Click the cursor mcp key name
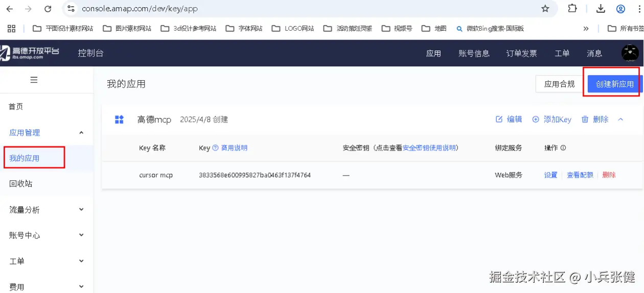The width and height of the screenshot is (644, 293). 156,175
